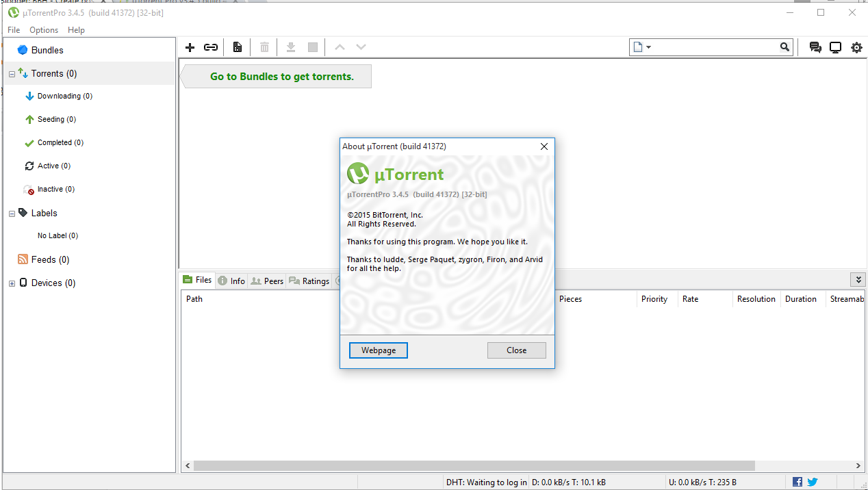
Task: Click the detail pane collapse chevron button
Action: point(858,279)
